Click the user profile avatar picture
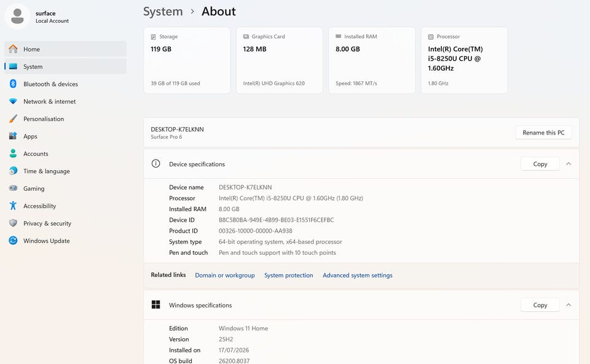This screenshot has width=590, height=364. pyautogui.click(x=17, y=17)
